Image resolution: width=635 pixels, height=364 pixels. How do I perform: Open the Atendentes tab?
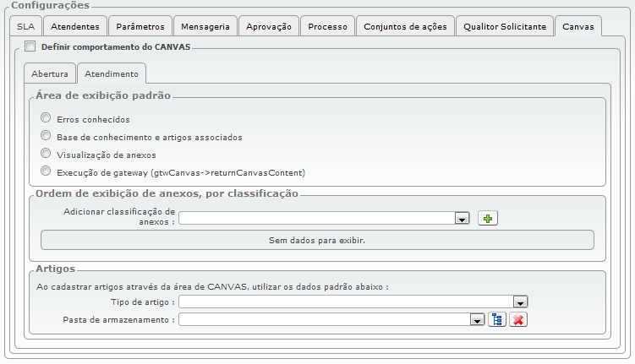click(74, 27)
